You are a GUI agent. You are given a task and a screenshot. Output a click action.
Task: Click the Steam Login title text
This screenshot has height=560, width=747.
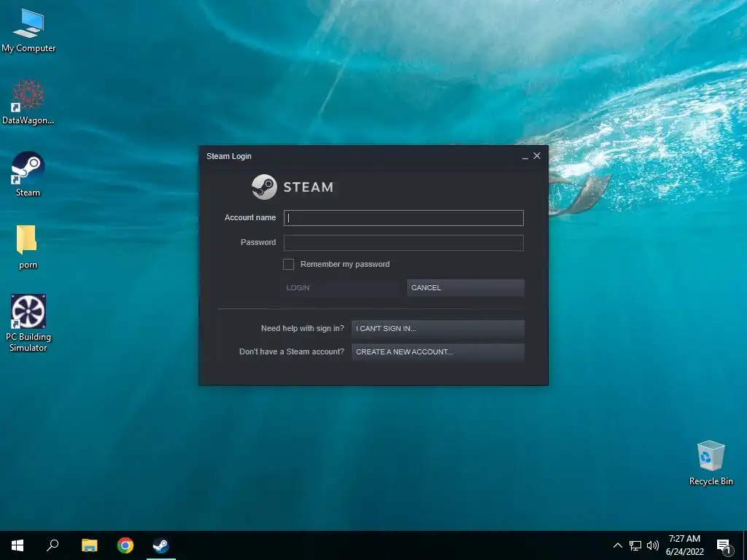[x=228, y=156]
